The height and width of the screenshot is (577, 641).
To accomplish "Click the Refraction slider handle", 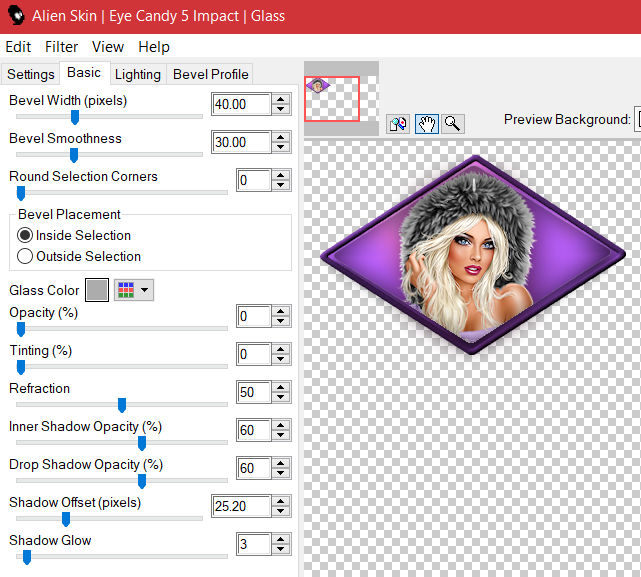I will [122, 405].
